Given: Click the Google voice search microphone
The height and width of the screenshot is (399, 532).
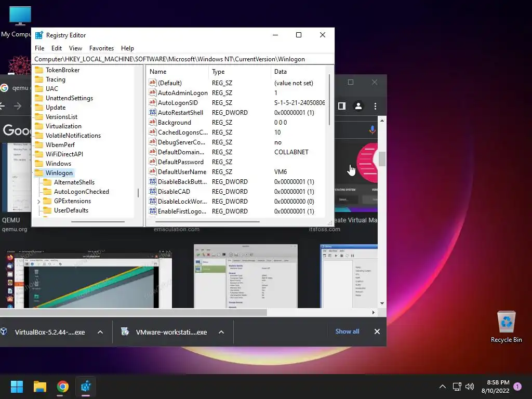Looking at the screenshot, I should [x=372, y=129].
